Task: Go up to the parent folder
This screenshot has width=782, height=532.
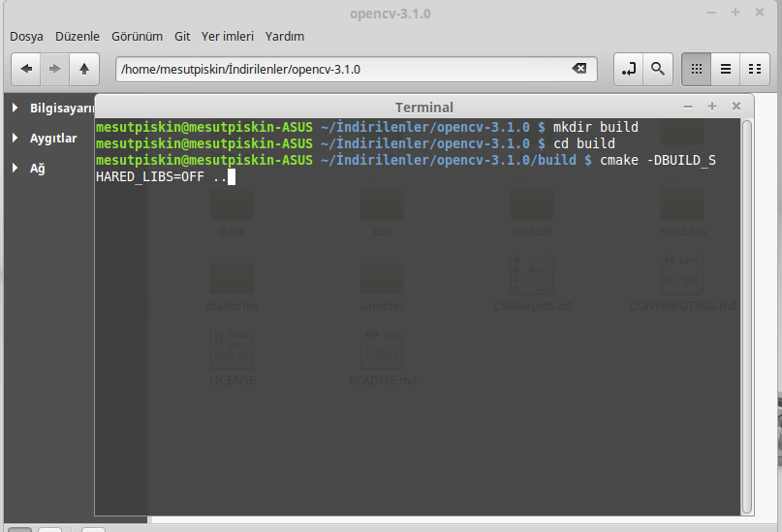Action: (x=85, y=69)
